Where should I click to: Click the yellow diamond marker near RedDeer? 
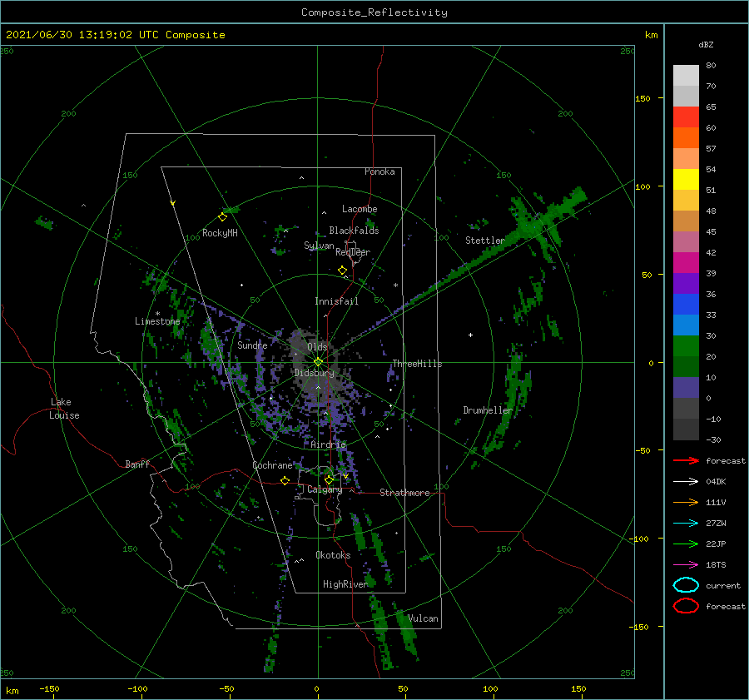pyautogui.click(x=343, y=271)
